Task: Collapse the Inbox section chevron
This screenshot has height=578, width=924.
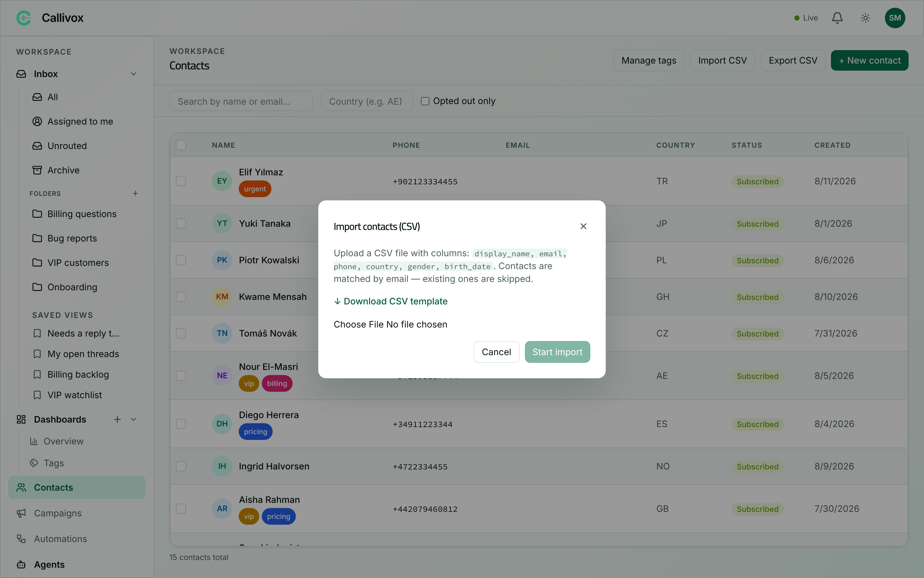Action: pyautogui.click(x=133, y=74)
